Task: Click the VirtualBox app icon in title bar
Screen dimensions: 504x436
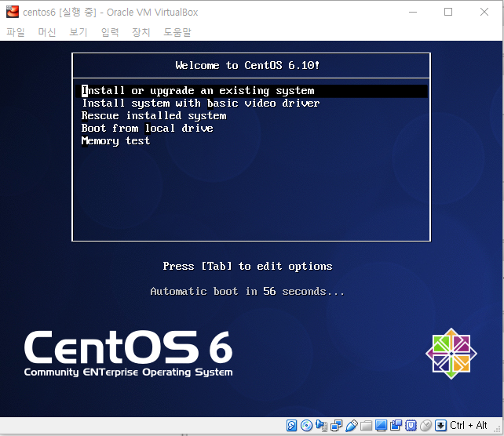Action: (x=13, y=12)
